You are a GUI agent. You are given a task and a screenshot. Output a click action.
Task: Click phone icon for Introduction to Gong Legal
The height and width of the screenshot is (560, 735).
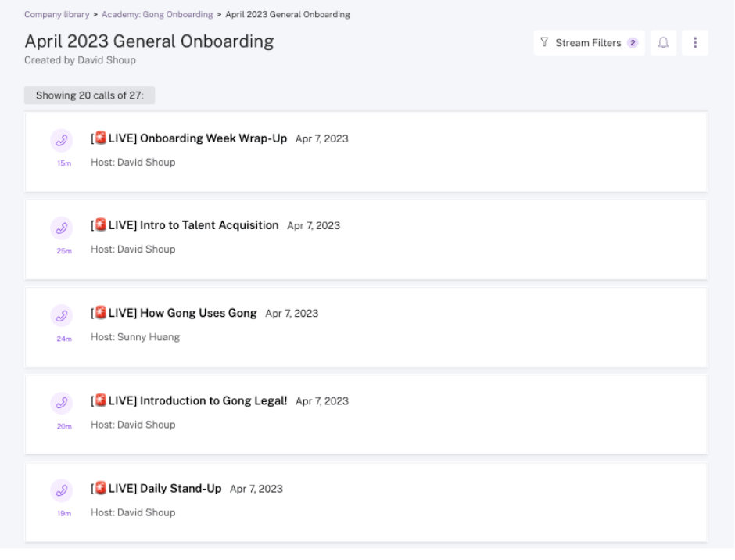pyautogui.click(x=62, y=403)
